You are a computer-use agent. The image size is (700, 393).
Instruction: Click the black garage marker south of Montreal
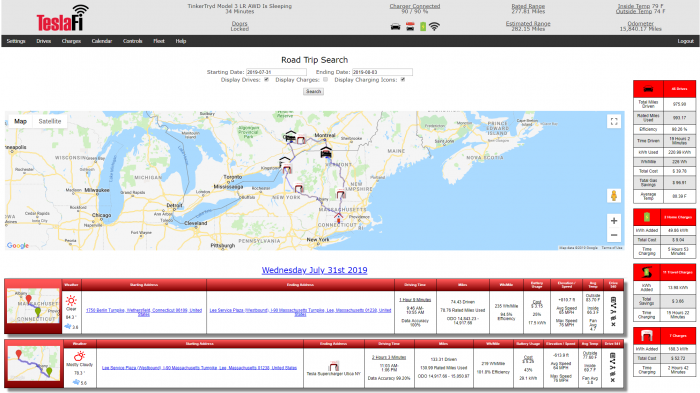326,152
